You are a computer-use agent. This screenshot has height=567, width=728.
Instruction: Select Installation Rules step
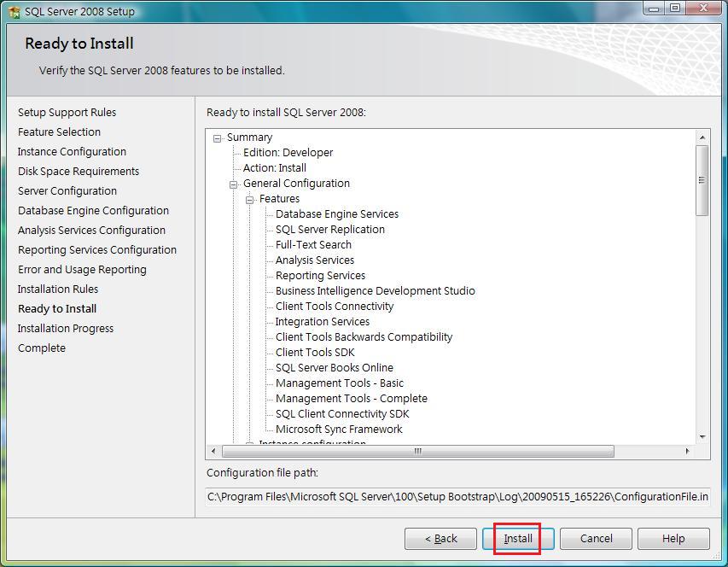pyautogui.click(x=58, y=289)
